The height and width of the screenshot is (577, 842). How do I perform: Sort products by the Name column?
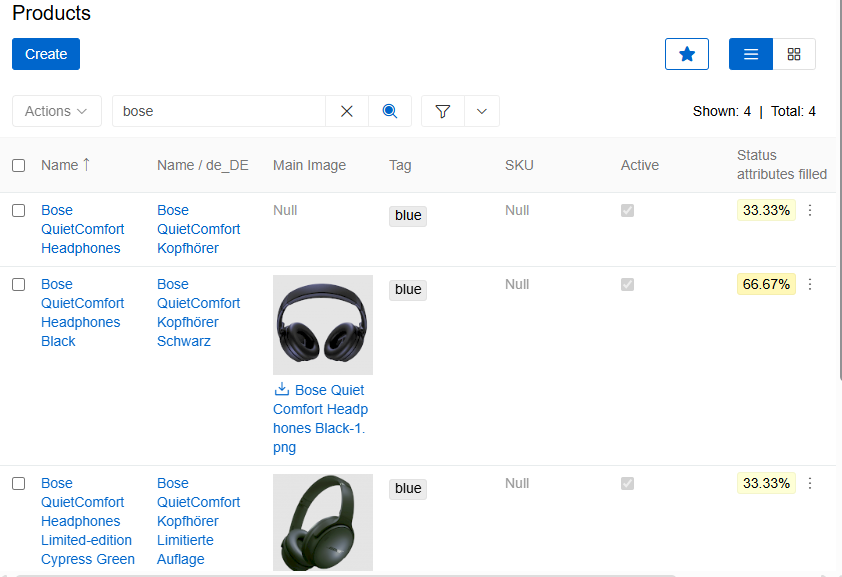point(63,165)
